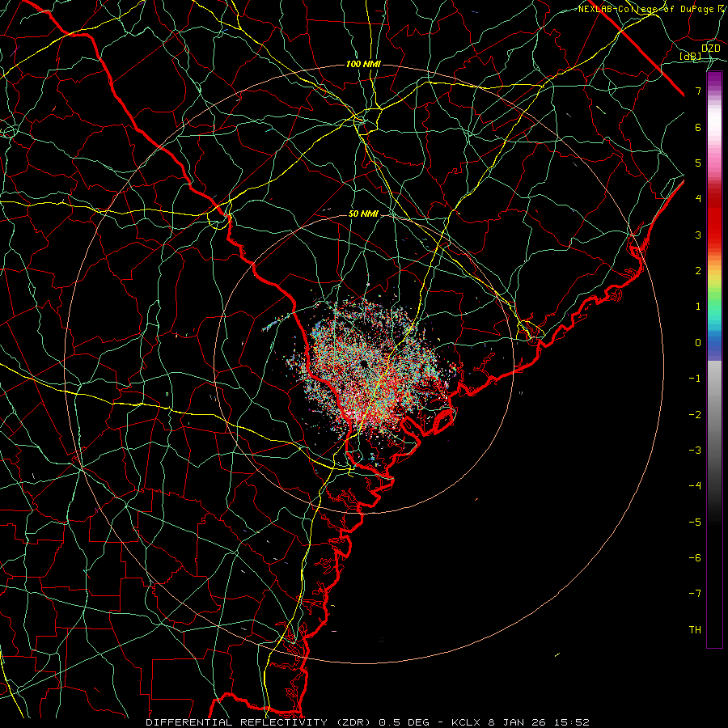728x728 pixels.
Task: Click the -4 dB legend value
Action: [x=695, y=485]
